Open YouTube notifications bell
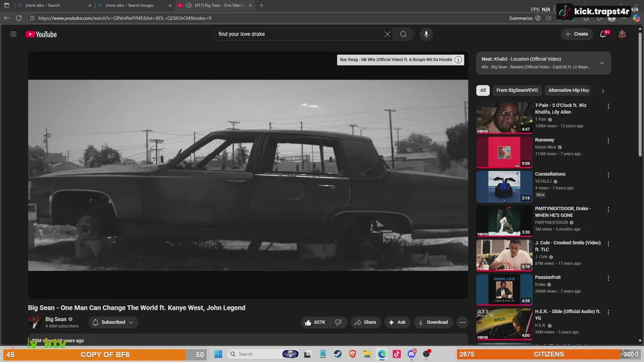 pyautogui.click(x=603, y=34)
